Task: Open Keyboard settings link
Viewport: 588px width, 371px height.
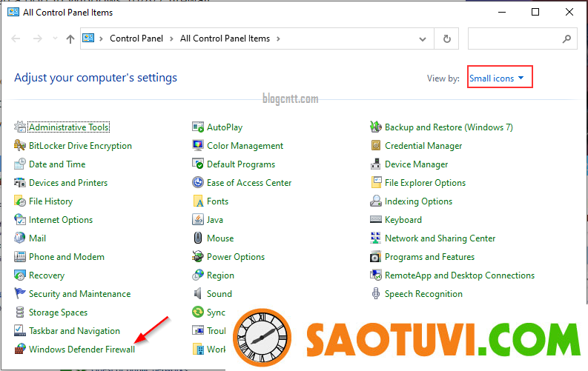Action: click(403, 220)
